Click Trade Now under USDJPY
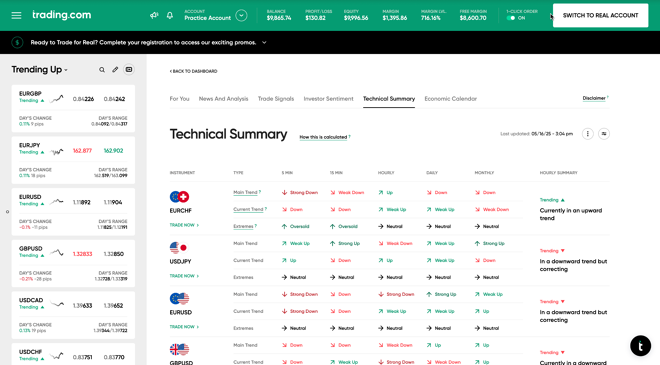This screenshot has height=365, width=660. coord(184,276)
